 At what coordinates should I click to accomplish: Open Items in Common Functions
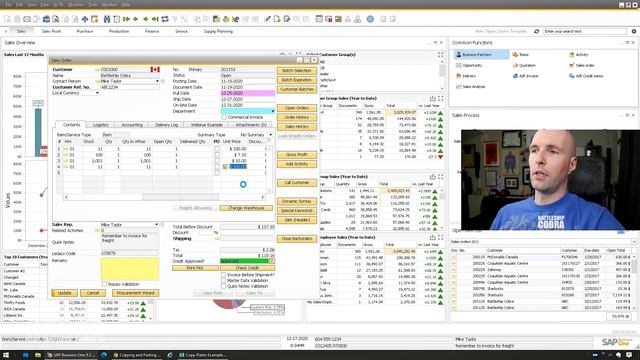point(521,54)
